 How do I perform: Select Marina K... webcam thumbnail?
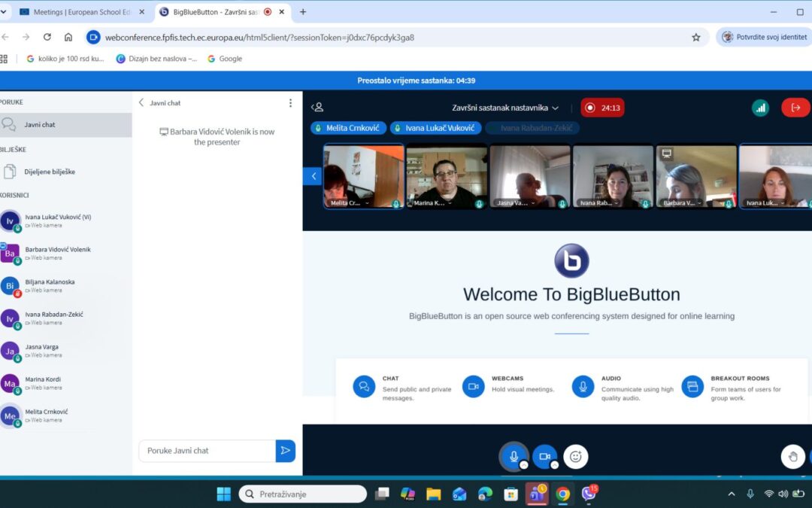coord(447,176)
